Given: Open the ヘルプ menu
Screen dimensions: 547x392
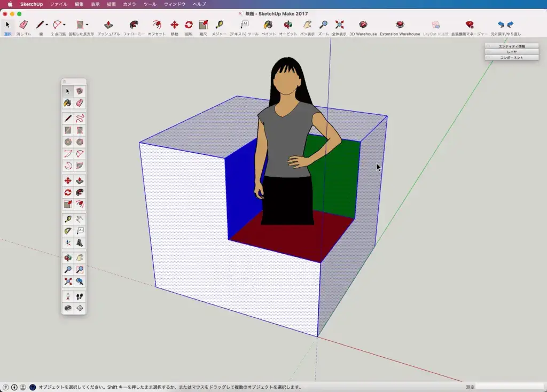Looking at the screenshot, I should click(x=199, y=4).
